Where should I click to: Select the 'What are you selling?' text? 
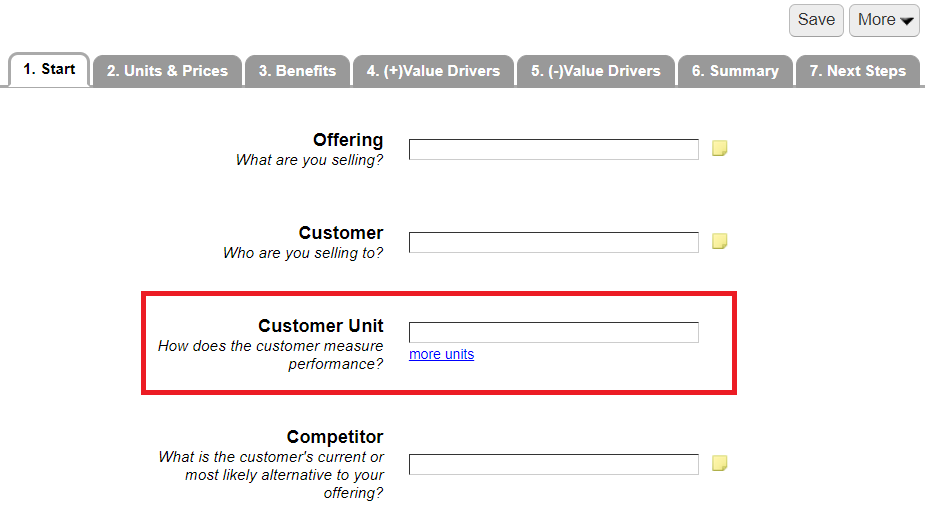(x=309, y=160)
